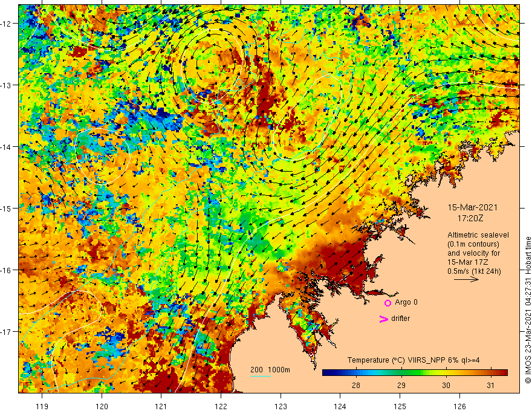The height and width of the screenshot is (411, 532).
Task: Click the colorbar tick label 28
Action: click(x=356, y=385)
